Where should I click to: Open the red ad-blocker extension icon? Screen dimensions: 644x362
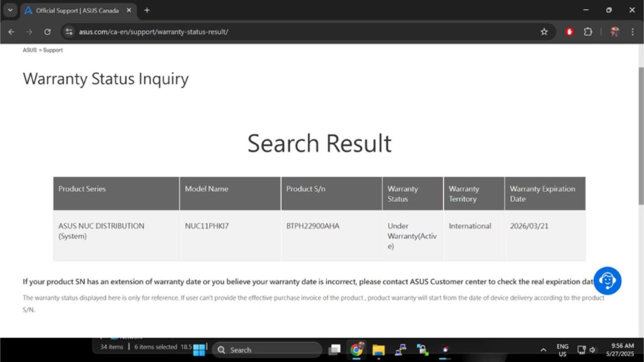pyautogui.click(x=569, y=32)
